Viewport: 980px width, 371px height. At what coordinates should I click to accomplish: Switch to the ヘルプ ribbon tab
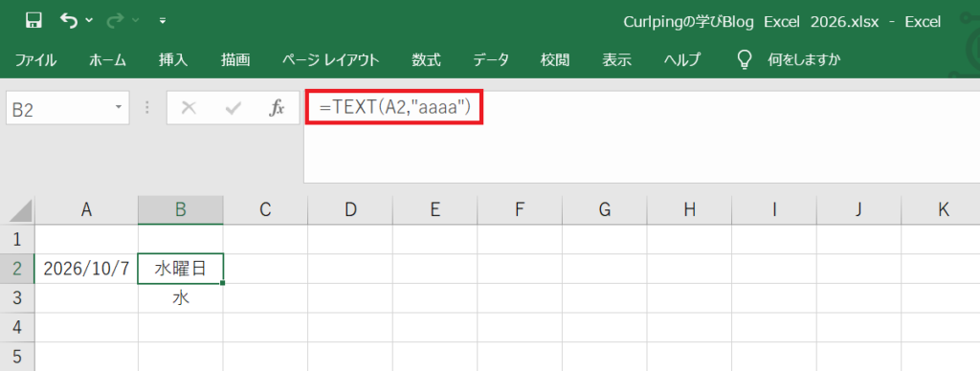[681, 60]
